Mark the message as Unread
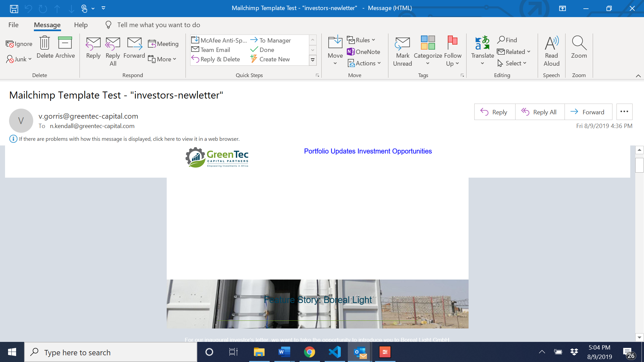This screenshot has width=644, height=362. (402, 50)
